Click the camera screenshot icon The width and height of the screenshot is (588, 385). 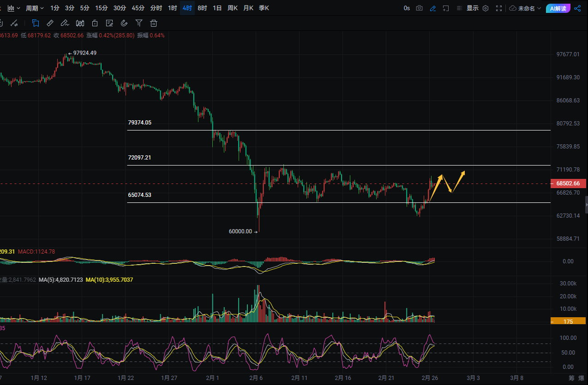pyautogui.click(x=419, y=8)
